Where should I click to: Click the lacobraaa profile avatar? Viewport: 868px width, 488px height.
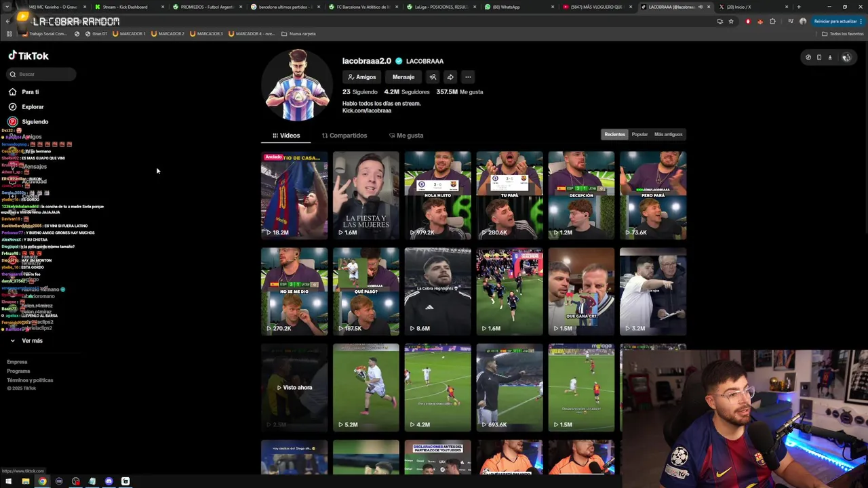click(296, 85)
